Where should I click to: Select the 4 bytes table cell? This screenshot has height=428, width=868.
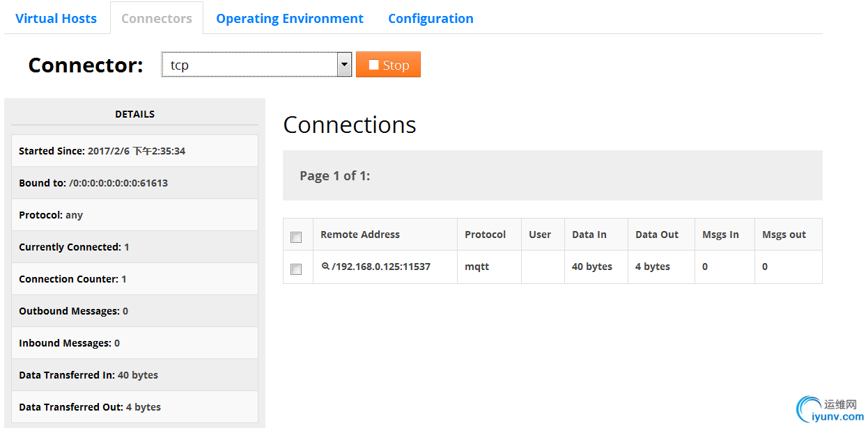pyautogui.click(x=662, y=267)
